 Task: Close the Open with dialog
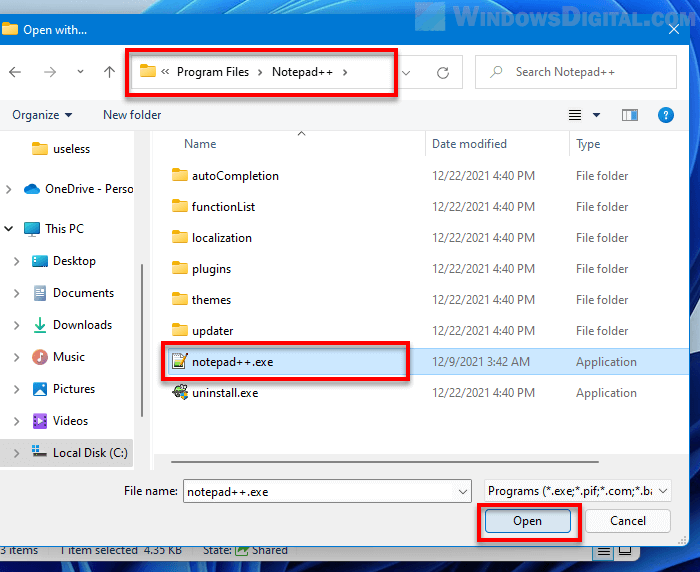coord(674,29)
